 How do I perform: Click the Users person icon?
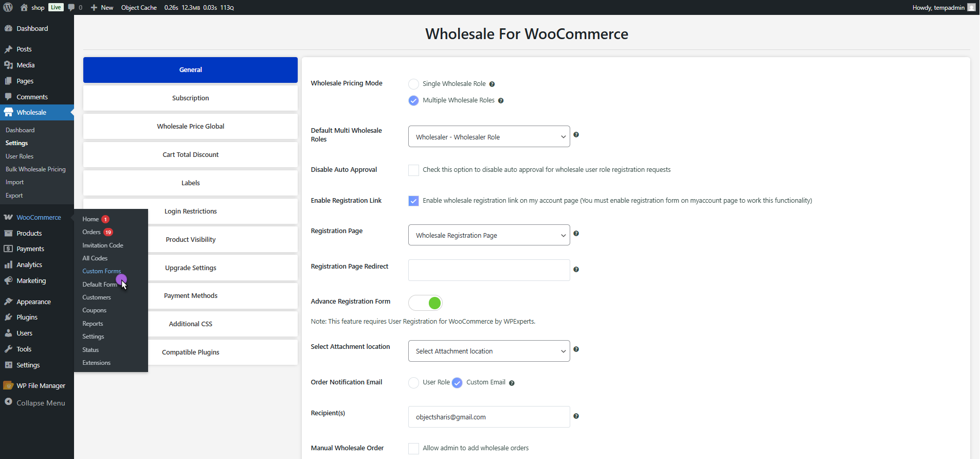click(x=8, y=333)
